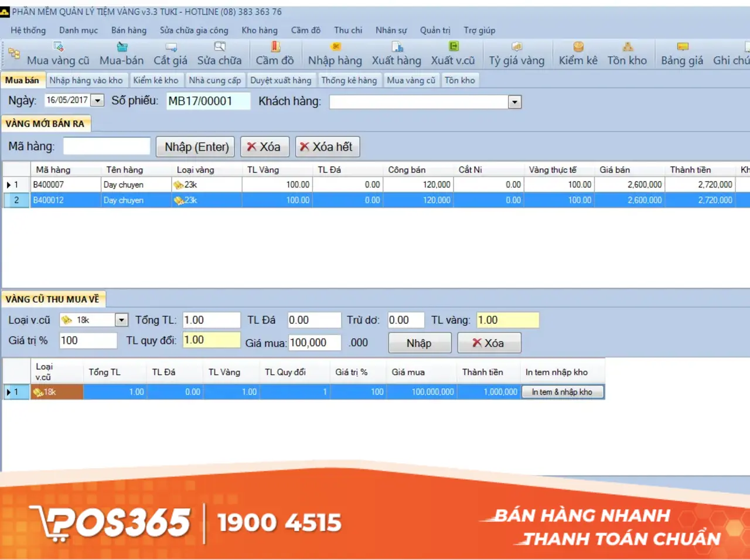750x560 pixels.
Task: Open the Xuất v.cũ toolbar tool
Action: (453, 54)
